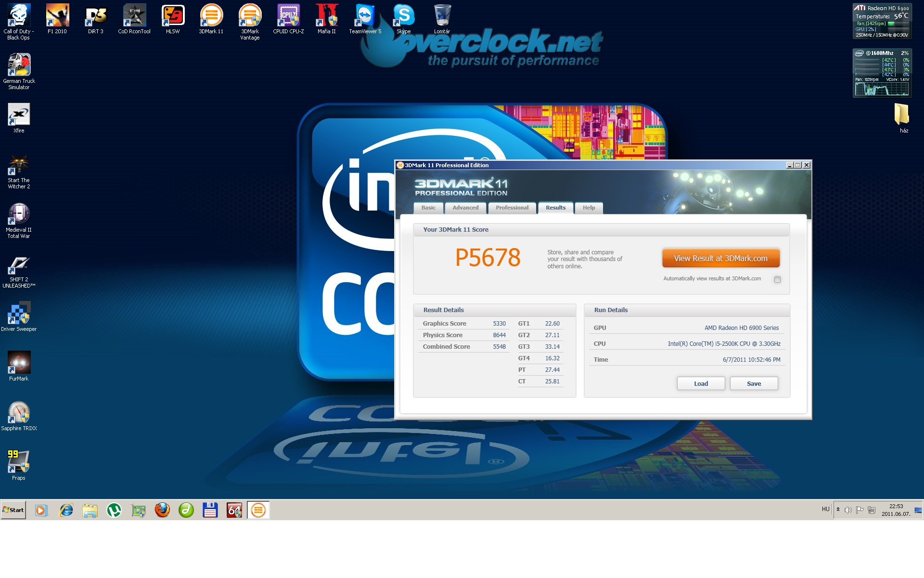Open the FurMark desktop icon

[x=19, y=364]
